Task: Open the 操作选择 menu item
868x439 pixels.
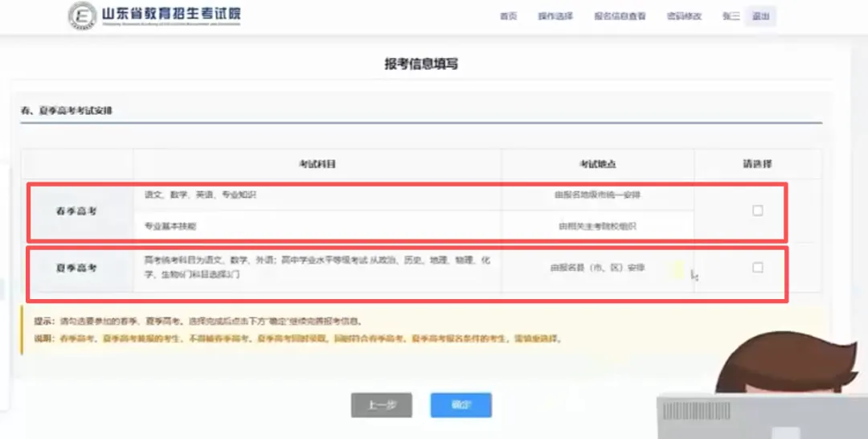Action: click(x=555, y=16)
